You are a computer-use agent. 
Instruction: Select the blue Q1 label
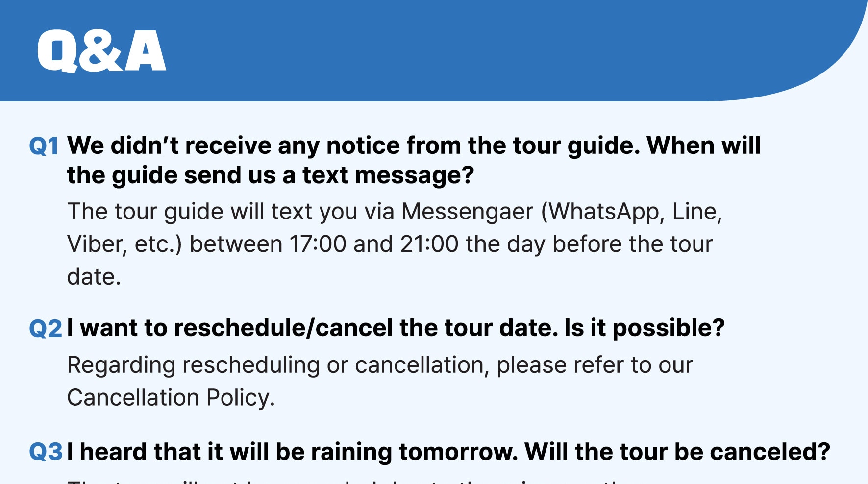click(44, 146)
